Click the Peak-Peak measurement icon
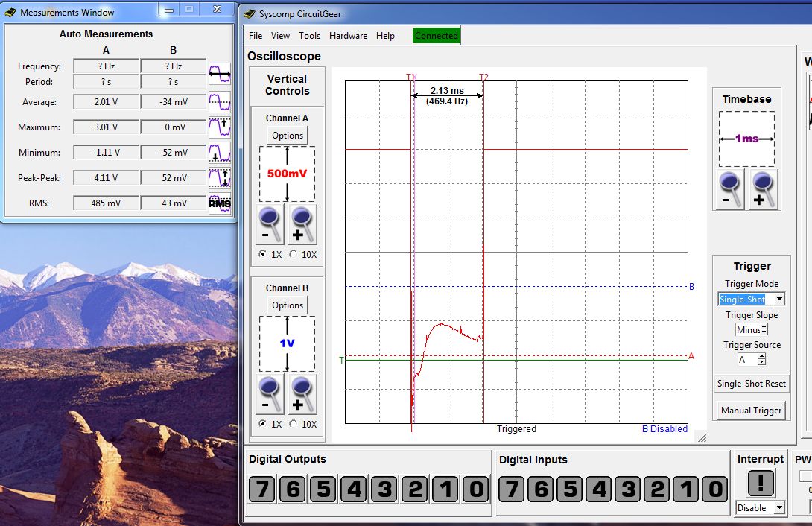The width and height of the screenshot is (812, 526). [x=220, y=178]
